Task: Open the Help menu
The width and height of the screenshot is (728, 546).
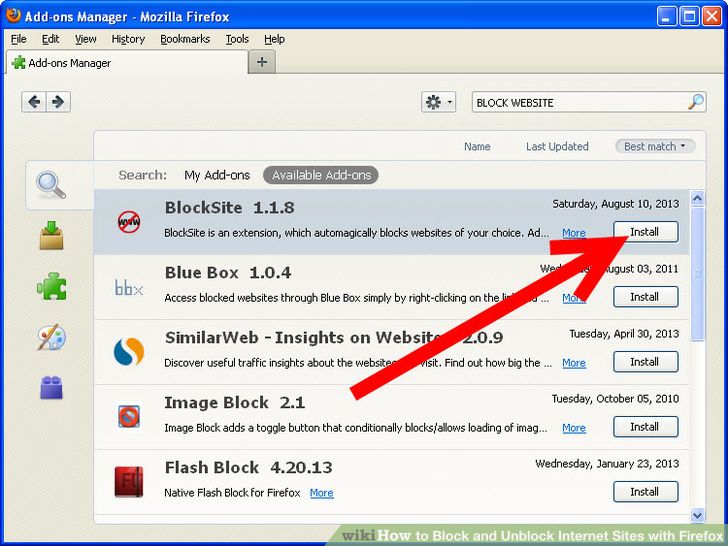Action: click(274, 39)
